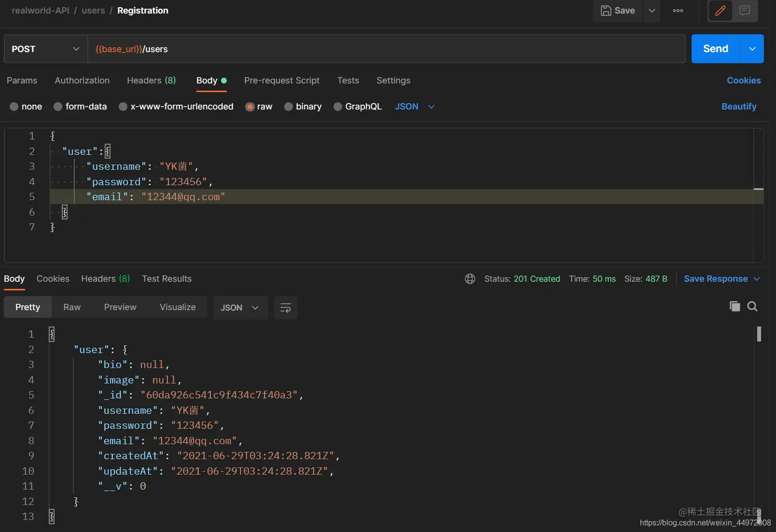Viewport: 776px width, 532px height.
Task: Open the Pre-request Script tab
Action: pos(282,81)
